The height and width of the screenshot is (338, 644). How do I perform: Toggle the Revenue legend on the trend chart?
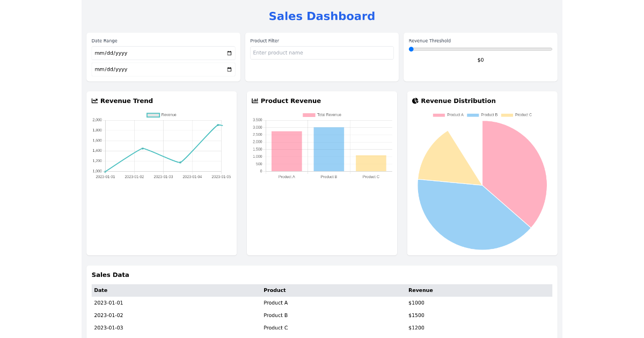(x=161, y=114)
